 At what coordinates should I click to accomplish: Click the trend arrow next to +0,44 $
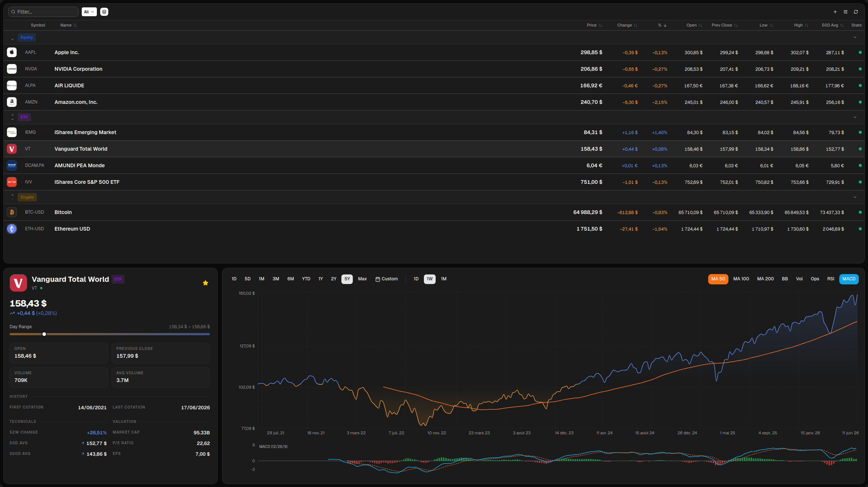coord(12,313)
